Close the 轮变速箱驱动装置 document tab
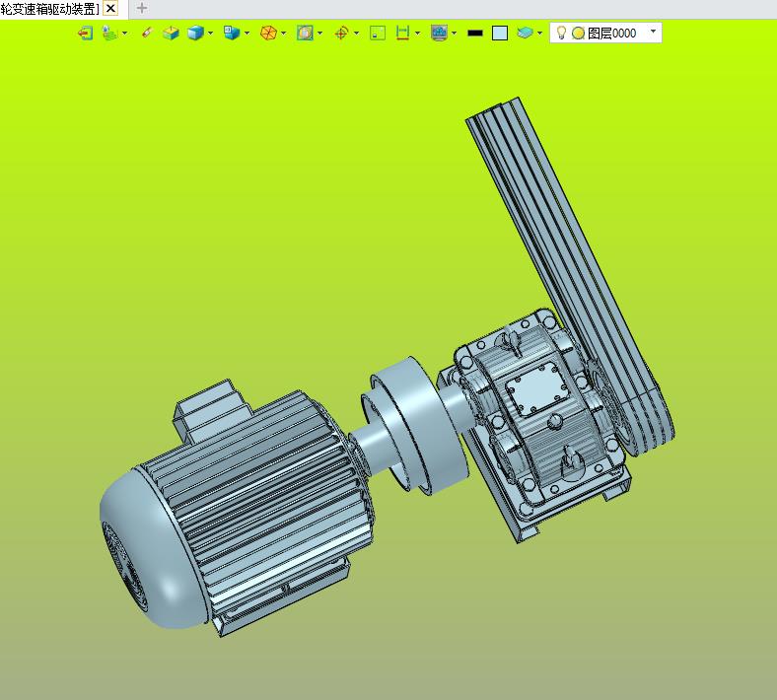 click(110, 9)
